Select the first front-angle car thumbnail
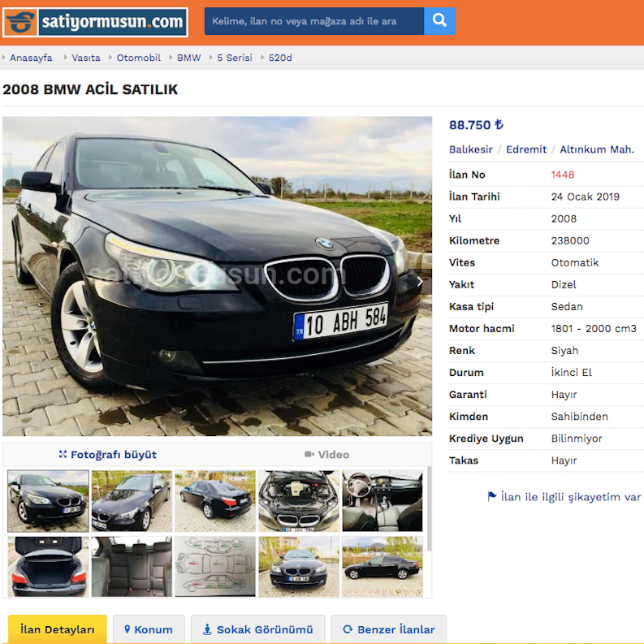Viewport: 644px width, 644px height. (x=48, y=501)
